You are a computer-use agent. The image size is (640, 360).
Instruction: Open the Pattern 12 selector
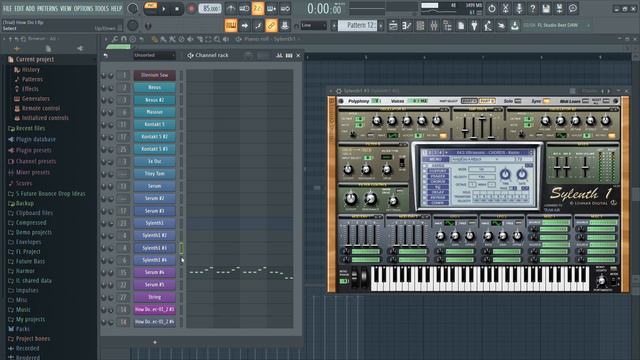coord(359,26)
